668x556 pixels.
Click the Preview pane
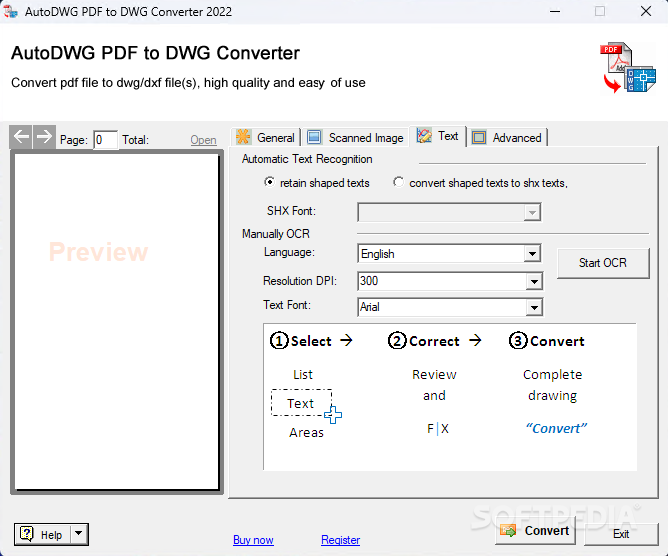click(116, 322)
